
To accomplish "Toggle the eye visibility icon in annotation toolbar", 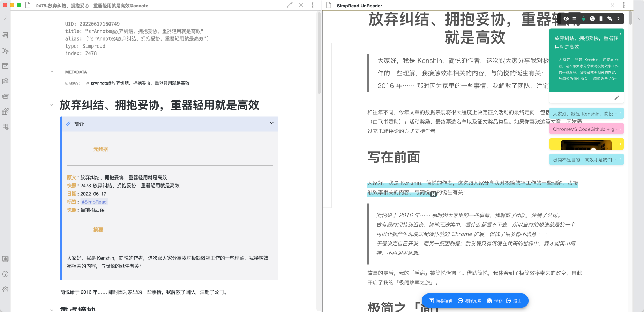I will click(x=566, y=19).
